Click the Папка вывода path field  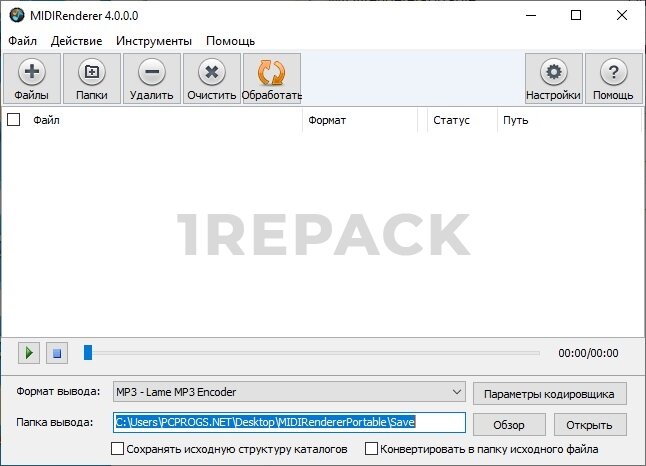coord(289,423)
